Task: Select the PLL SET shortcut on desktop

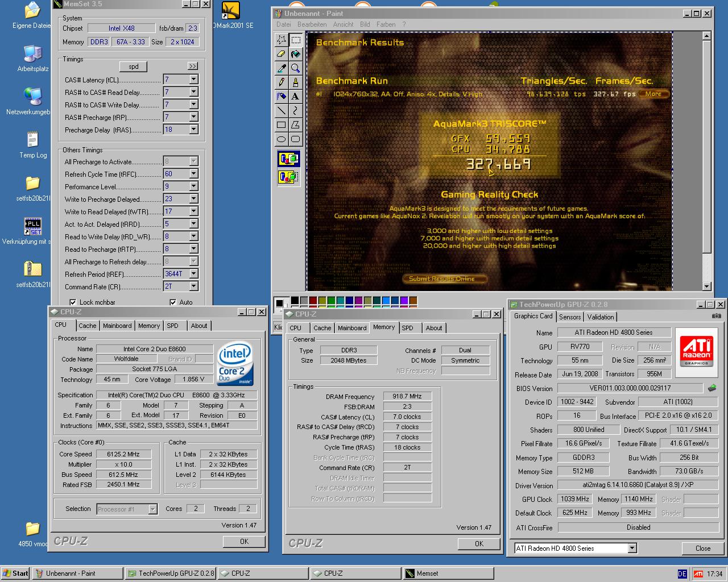Action: click(x=33, y=231)
